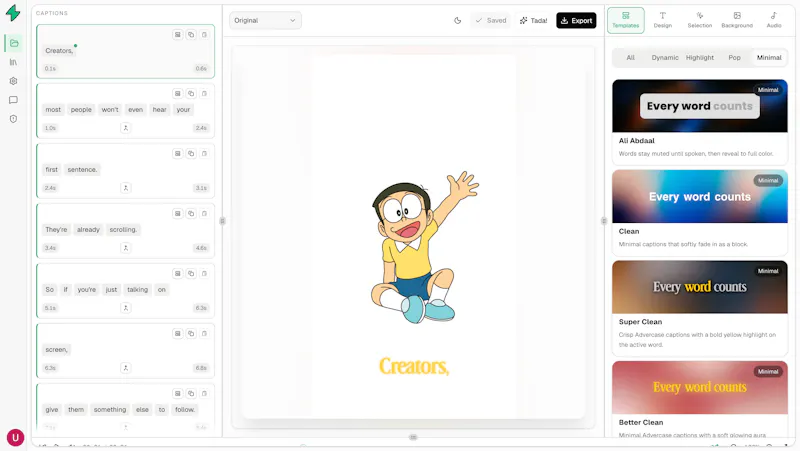Image resolution: width=800 pixels, height=451 pixels.
Task: Open the projects folder sidebar icon
Action: (14, 43)
